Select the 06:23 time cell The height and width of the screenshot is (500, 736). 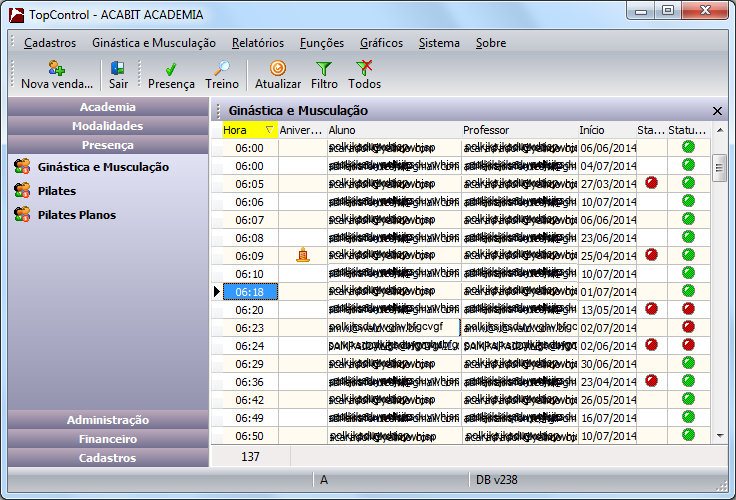[250, 328]
